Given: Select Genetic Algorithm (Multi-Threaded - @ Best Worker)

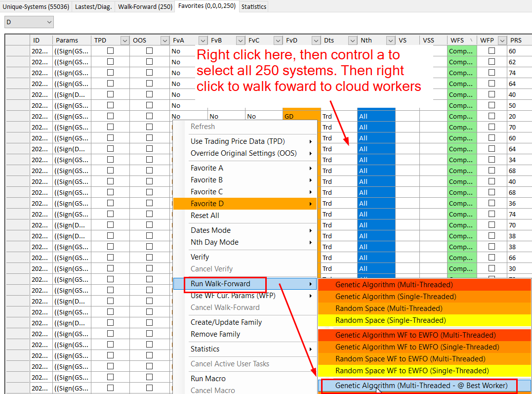Looking at the screenshot, I should [x=421, y=386].
